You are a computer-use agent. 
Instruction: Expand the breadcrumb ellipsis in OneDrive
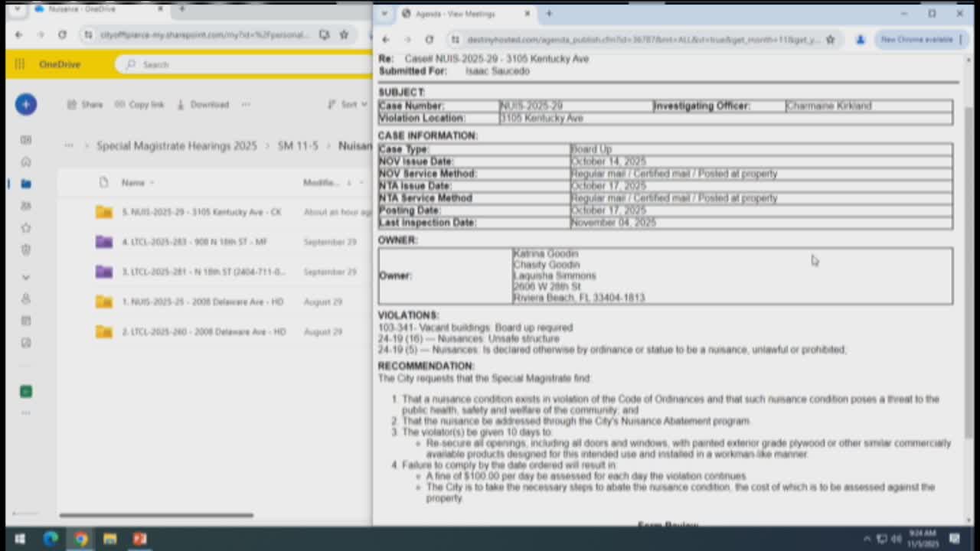69,145
